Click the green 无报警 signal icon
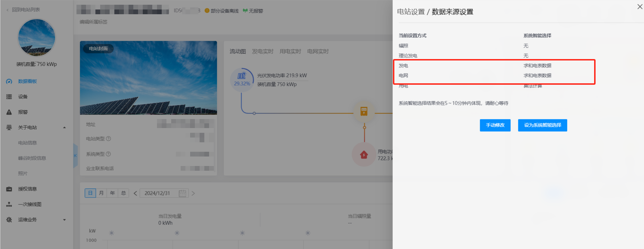The height and width of the screenshot is (249, 644). click(245, 10)
